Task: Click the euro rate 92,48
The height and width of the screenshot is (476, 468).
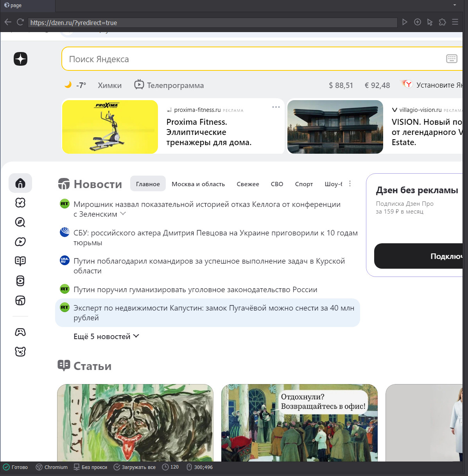Action: (377, 85)
